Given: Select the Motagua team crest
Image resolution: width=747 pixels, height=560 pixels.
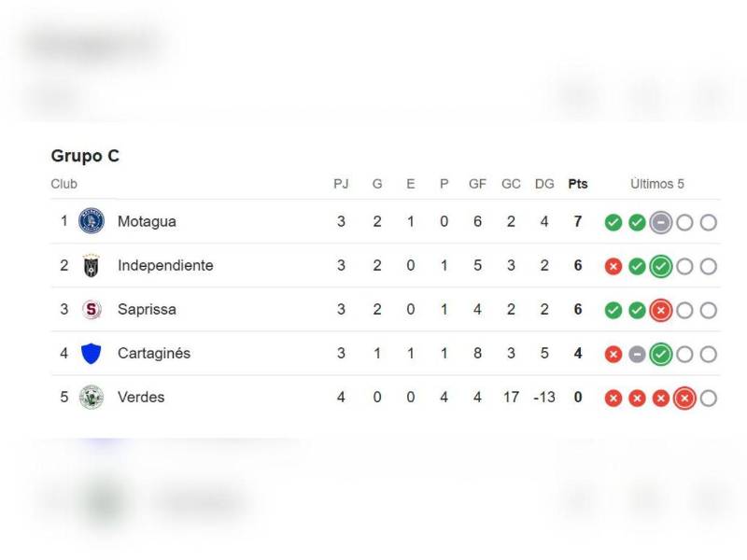Looking at the screenshot, I should (91, 221).
